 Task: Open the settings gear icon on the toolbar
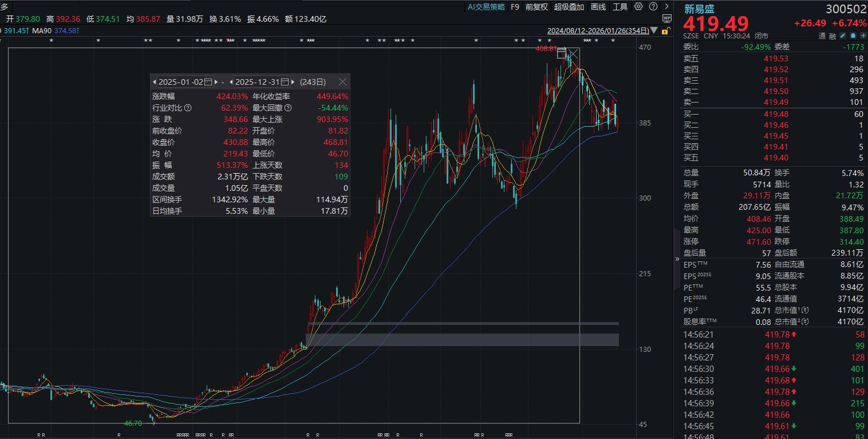point(639,7)
